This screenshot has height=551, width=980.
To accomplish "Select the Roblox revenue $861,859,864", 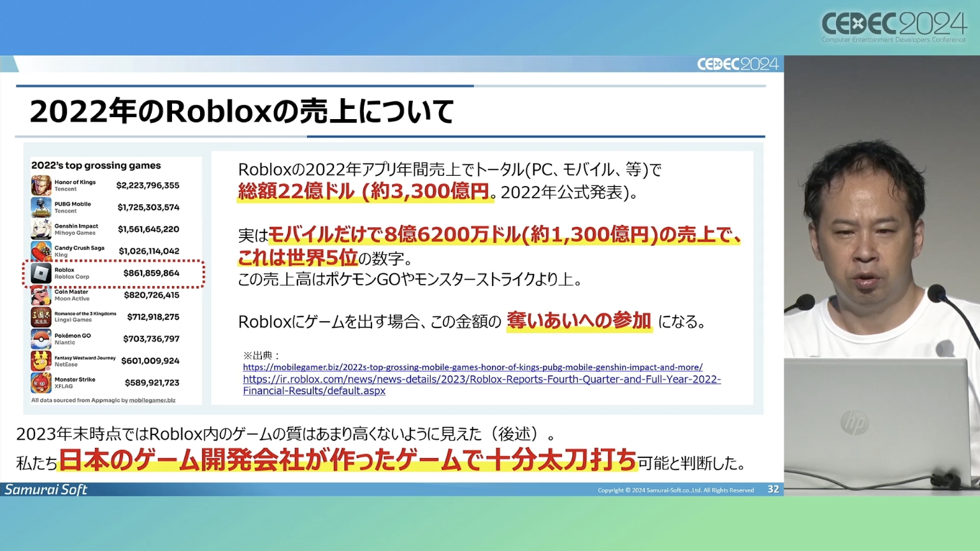I will point(152,273).
